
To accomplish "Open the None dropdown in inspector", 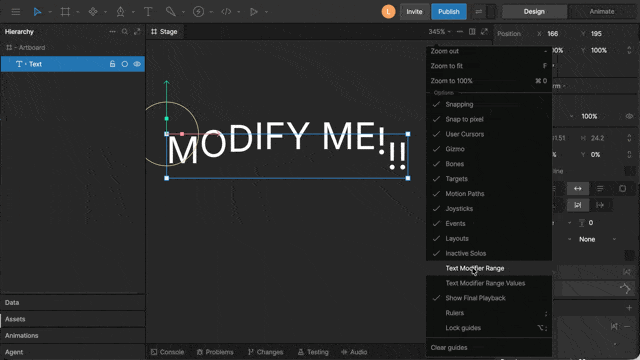I will (x=597, y=239).
